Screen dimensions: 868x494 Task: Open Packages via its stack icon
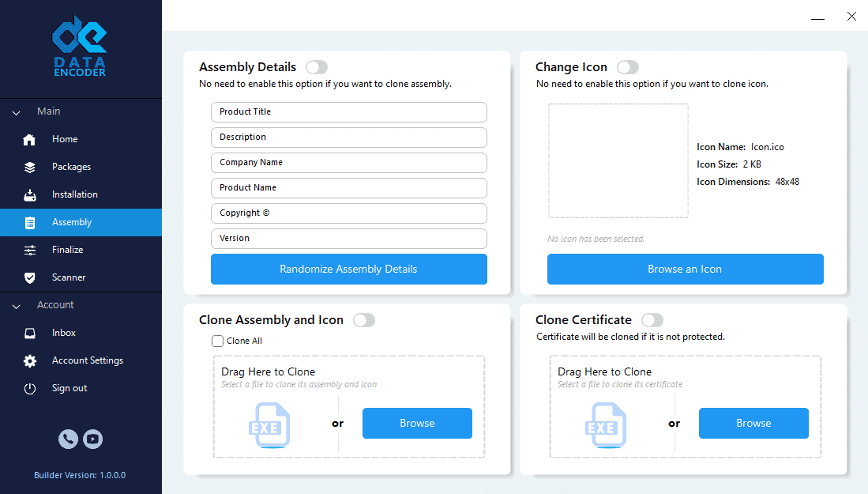click(x=30, y=168)
